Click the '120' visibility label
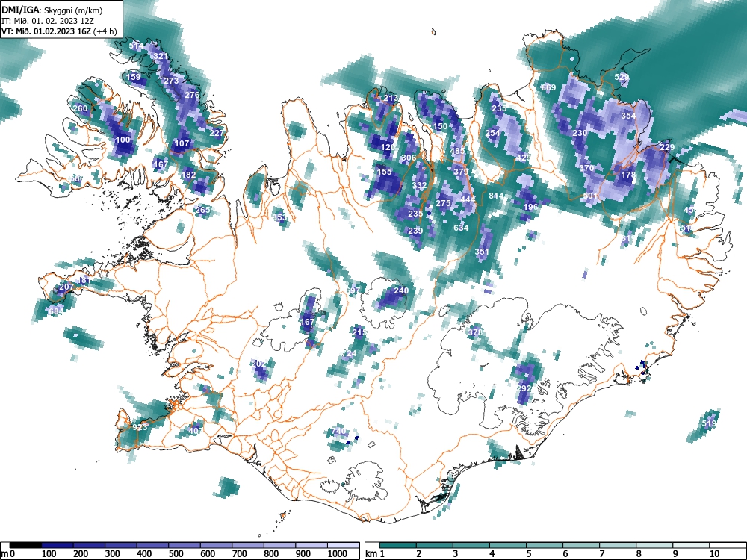Viewport: 747px width, 560px height. 388,147
